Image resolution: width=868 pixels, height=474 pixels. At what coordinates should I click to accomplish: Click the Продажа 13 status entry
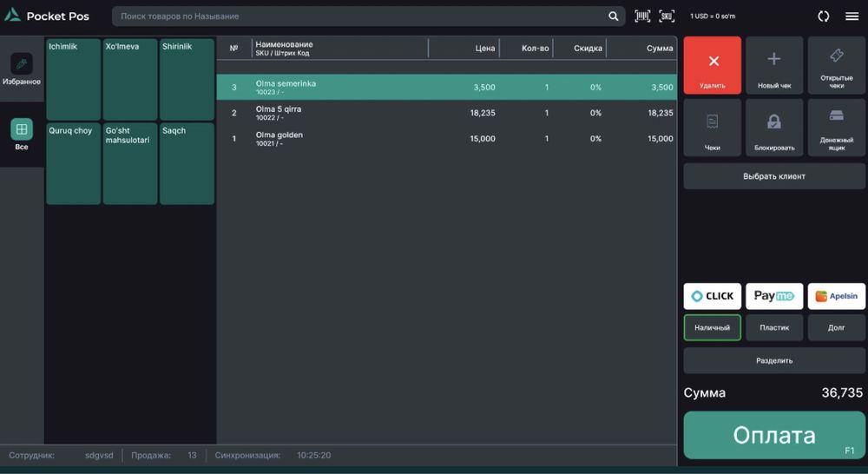coord(164,455)
